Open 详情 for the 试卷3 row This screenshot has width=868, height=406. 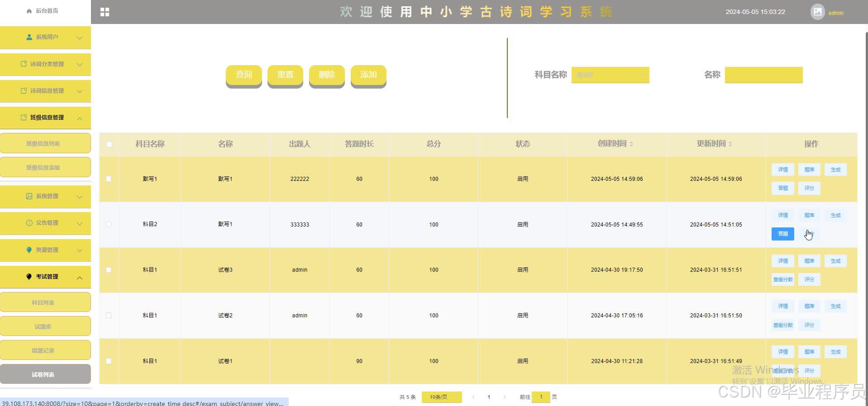coord(783,261)
